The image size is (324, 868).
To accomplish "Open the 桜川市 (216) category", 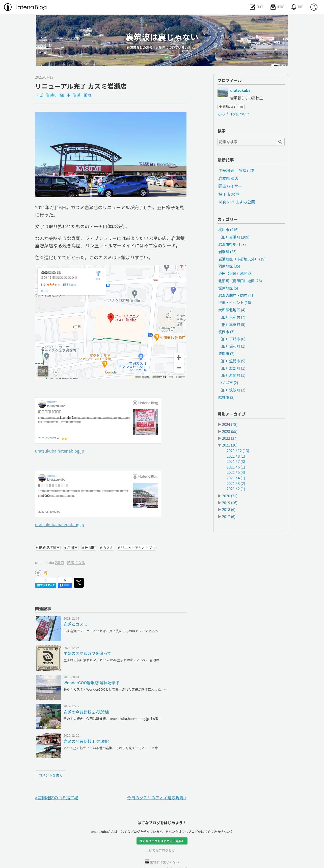I will pyautogui.click(x=228, y=230).
